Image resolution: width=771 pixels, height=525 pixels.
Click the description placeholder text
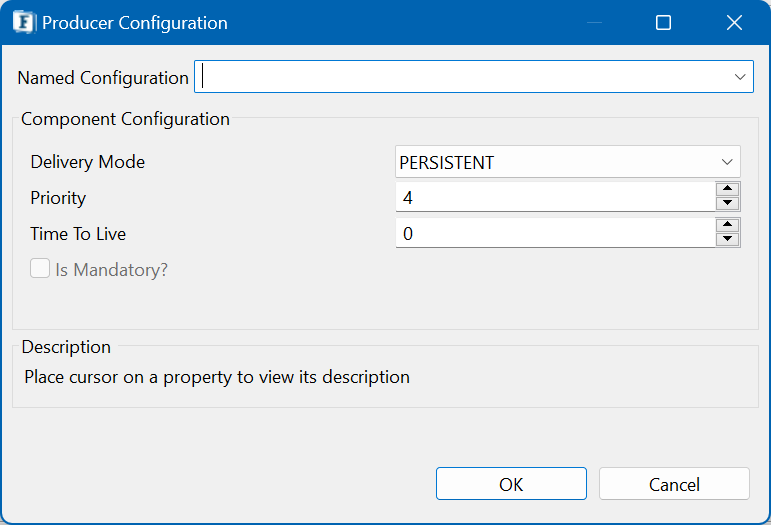(x=217, y=377)
